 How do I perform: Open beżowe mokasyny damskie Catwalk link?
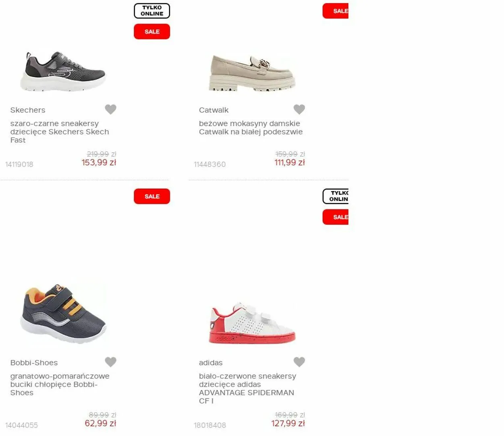pos(251,128)
